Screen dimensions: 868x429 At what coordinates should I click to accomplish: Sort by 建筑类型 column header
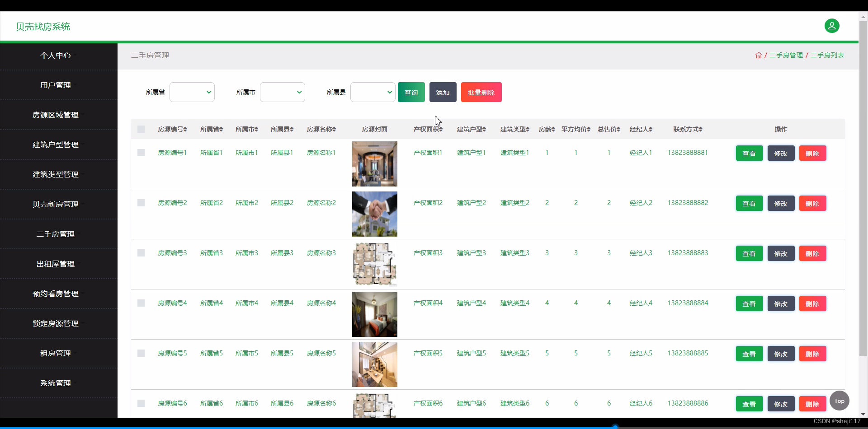[x=515, y=129]
